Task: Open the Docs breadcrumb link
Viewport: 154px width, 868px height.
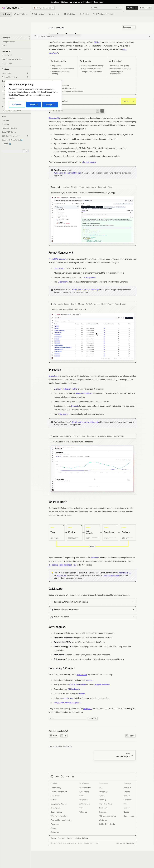Action: pos(51,27)
